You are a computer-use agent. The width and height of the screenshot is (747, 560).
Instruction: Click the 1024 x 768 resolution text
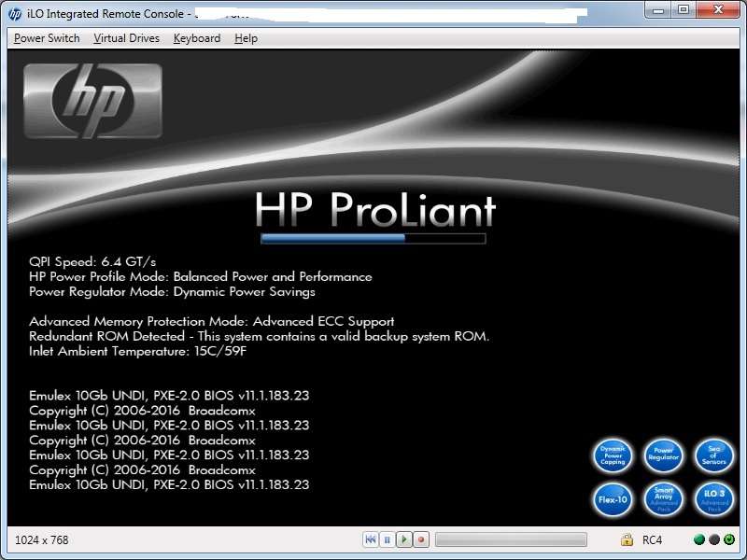click(42, 540)
